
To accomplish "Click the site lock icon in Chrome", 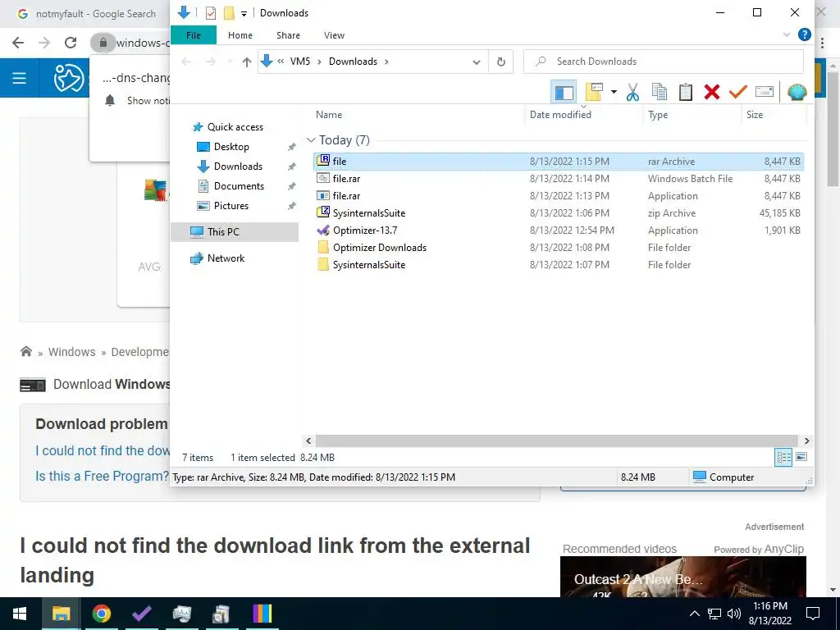I will [x=103, y=43].
